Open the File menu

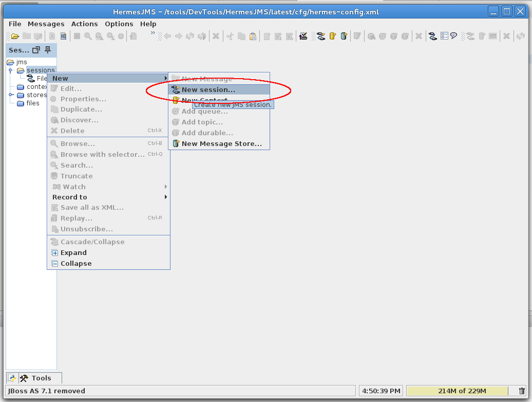point(15,24)
